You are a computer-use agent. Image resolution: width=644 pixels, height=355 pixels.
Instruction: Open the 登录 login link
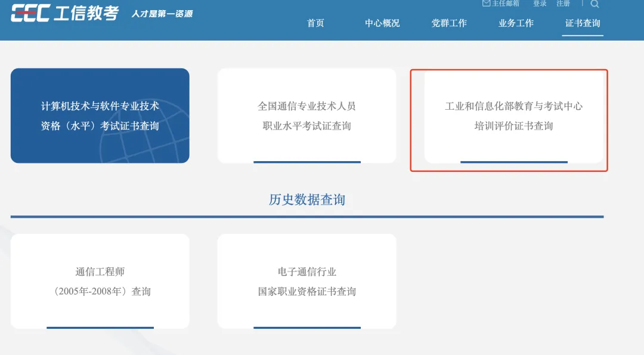[538, 3]
